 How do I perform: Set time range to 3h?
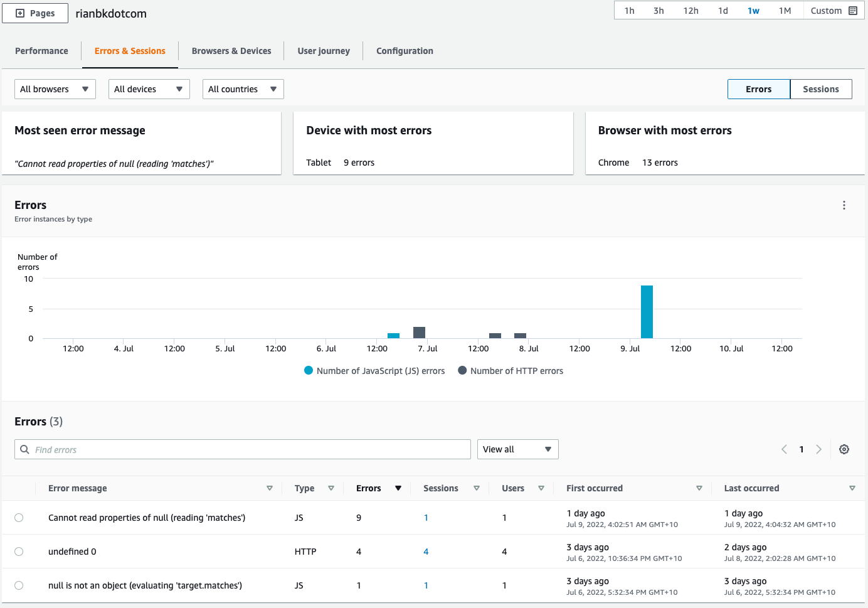(659, 11)
